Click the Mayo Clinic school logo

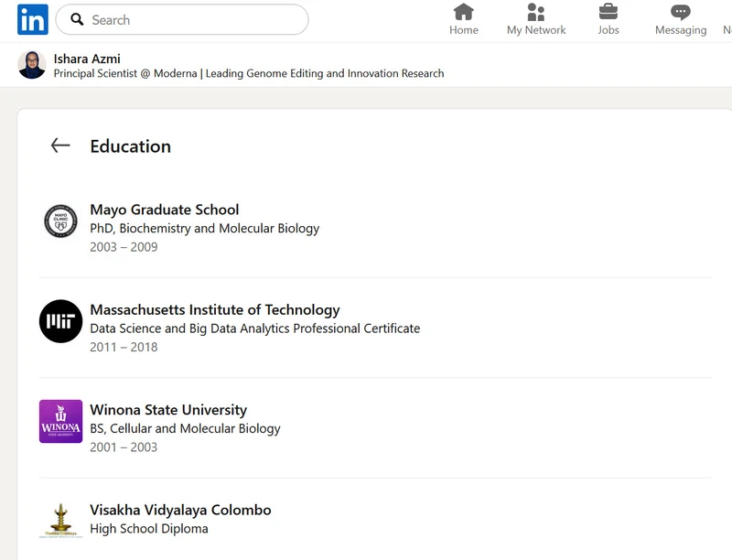(x=61, y=221)
